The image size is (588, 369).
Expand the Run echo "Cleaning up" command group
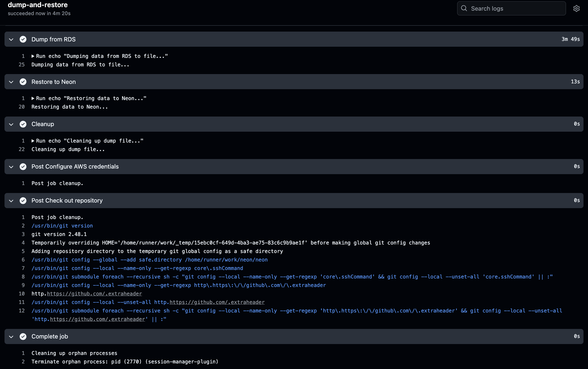33,141
